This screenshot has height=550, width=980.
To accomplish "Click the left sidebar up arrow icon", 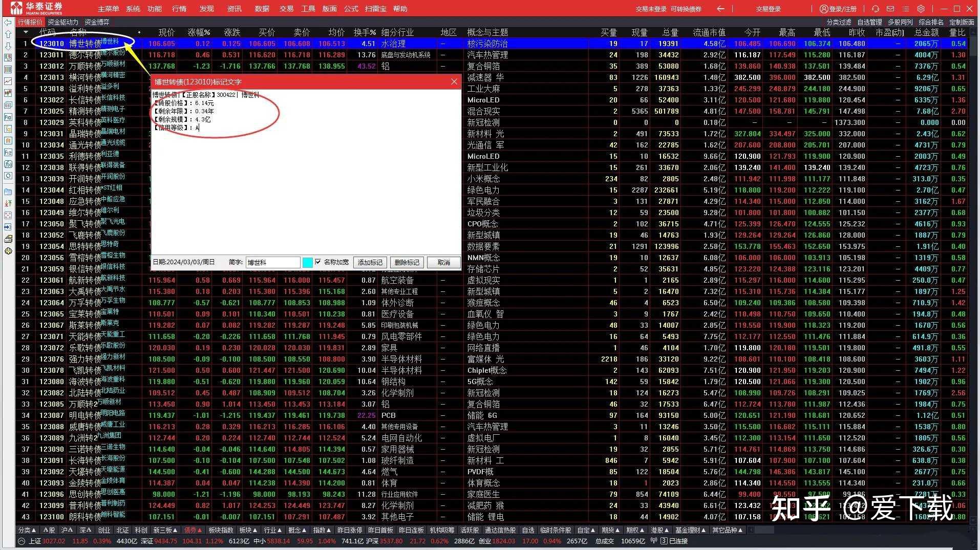I will tap(8, 34).
